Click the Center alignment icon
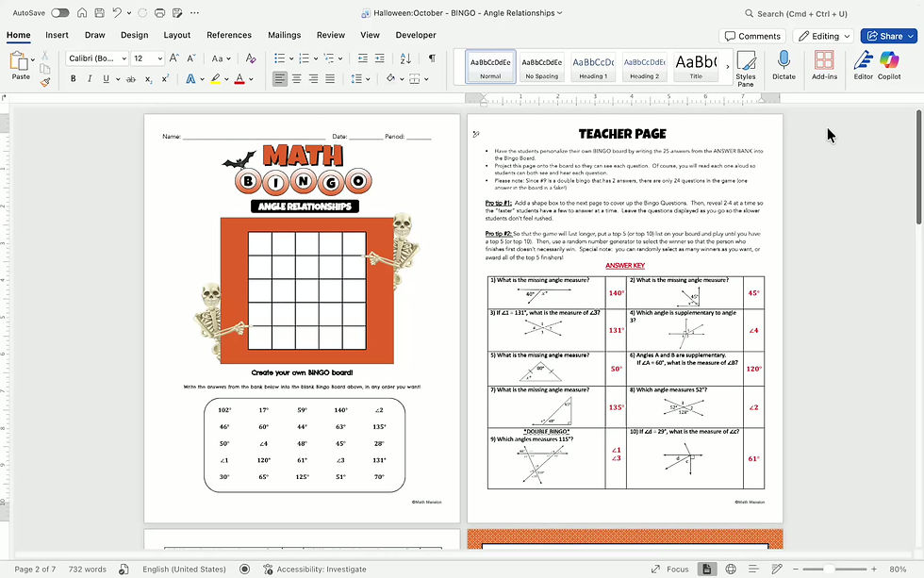The width and height of the screenshot is (924, 578). (297, 78)
